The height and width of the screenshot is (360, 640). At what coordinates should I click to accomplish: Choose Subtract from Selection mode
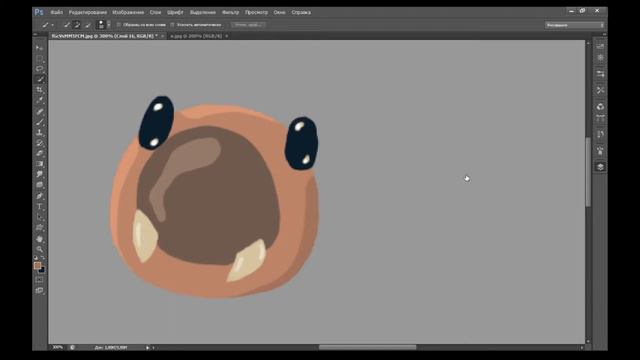click(87, 25)
